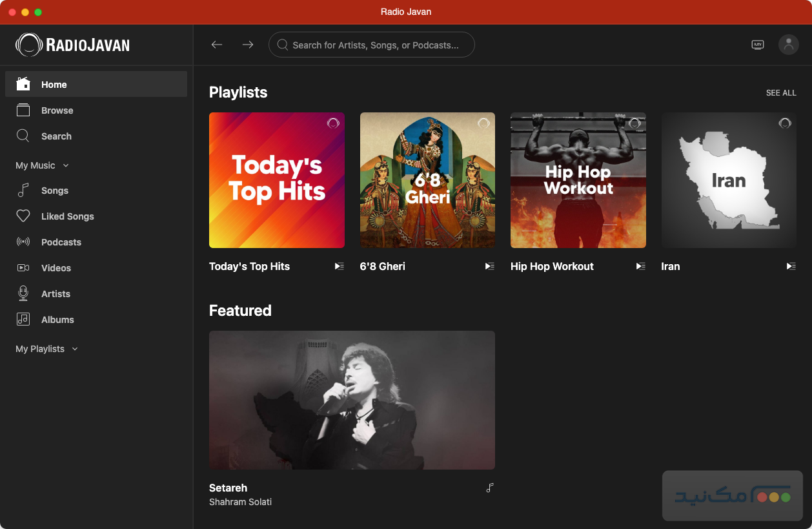Open the Iran playlist cover

pyautogui.click(x=729, y=180)
